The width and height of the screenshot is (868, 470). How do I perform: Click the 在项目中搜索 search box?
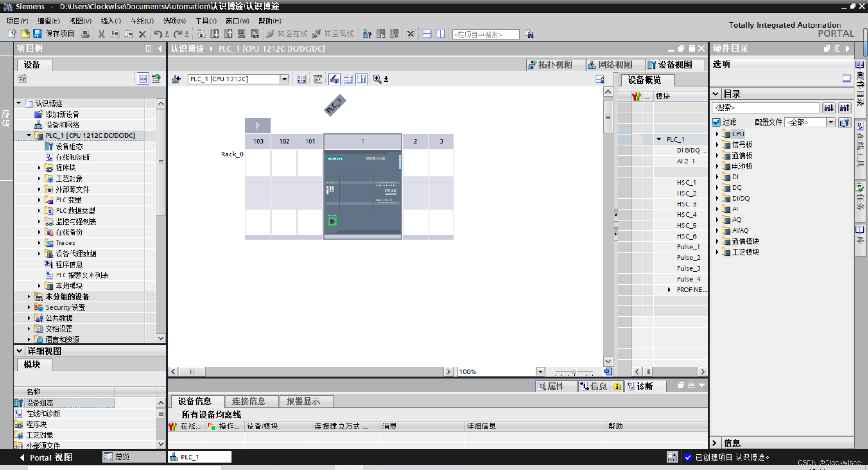486,34
